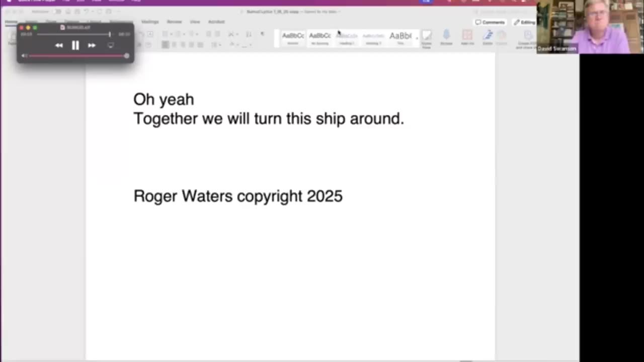Image resolution: width=644 pixels, height=362 pixels.
Task: Click the Undo icon in Word's title bar
Action: [x=87, y=12]
